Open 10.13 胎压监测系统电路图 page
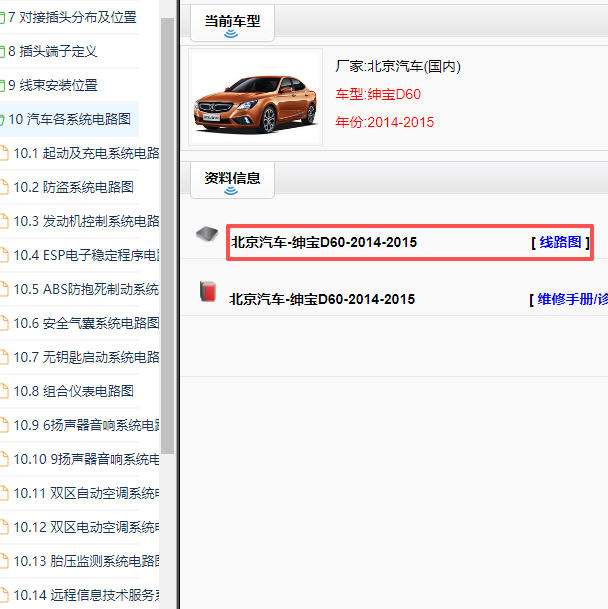The width and height of the screenshot is (608, 609). tap(86, 561)
